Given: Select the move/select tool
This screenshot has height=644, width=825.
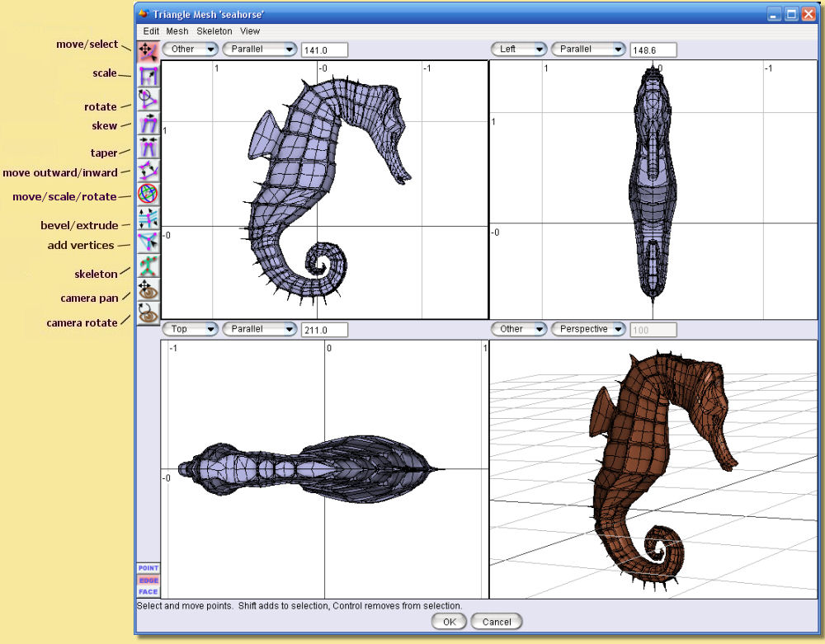Looking at the screenshot, I should click(x=148, y=51).
